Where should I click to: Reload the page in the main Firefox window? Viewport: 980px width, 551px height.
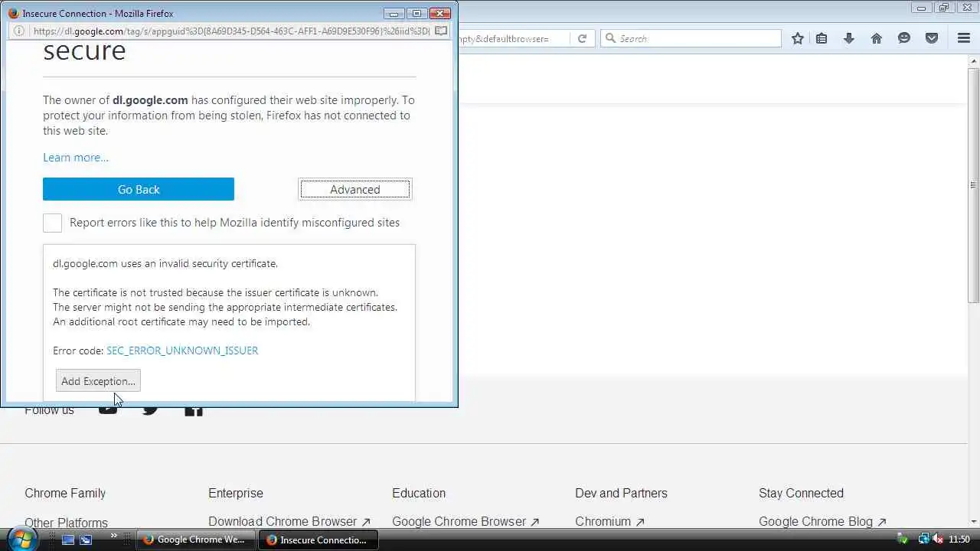582,38
